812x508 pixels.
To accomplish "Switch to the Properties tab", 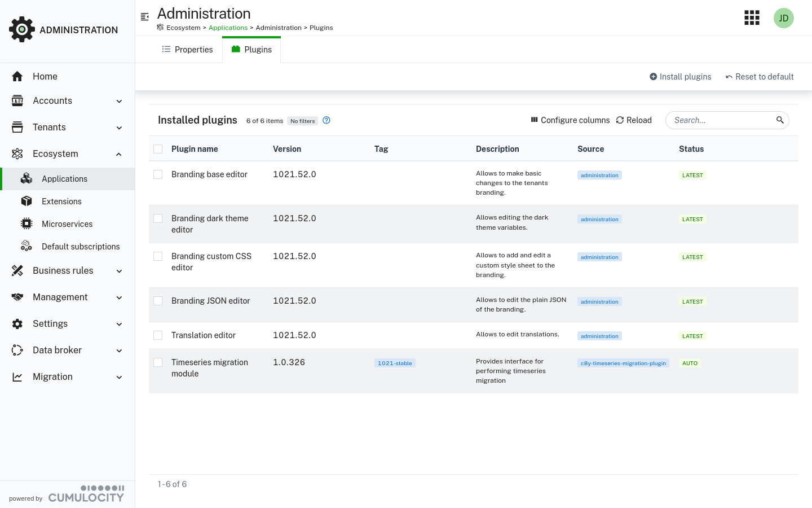I will tap(187, 50).
